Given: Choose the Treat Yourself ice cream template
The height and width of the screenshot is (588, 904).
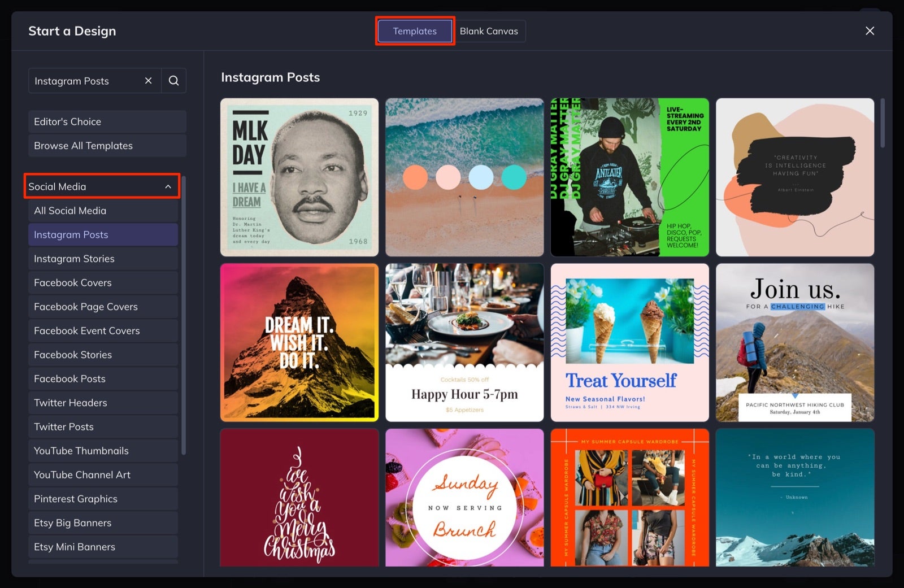Looking at the screenshot, I should click(x=629, y=342).
